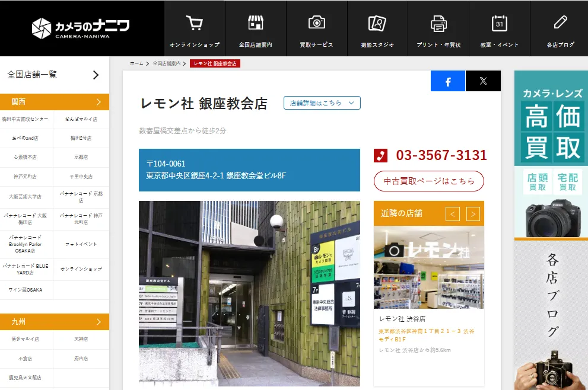Screen dimensions: 588x390
Task: Click the Camera Naniwa logo
Action: 81,28
